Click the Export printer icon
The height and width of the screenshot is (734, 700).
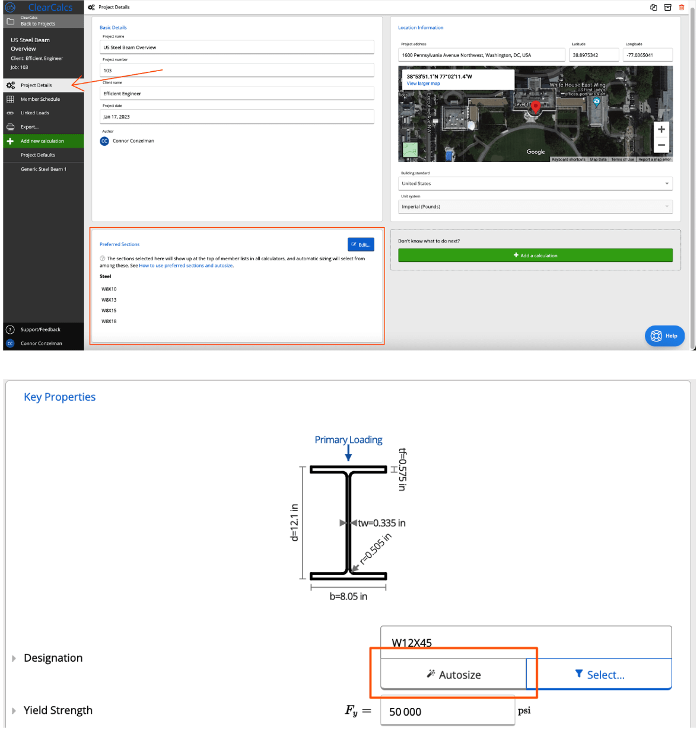(10, 127)
